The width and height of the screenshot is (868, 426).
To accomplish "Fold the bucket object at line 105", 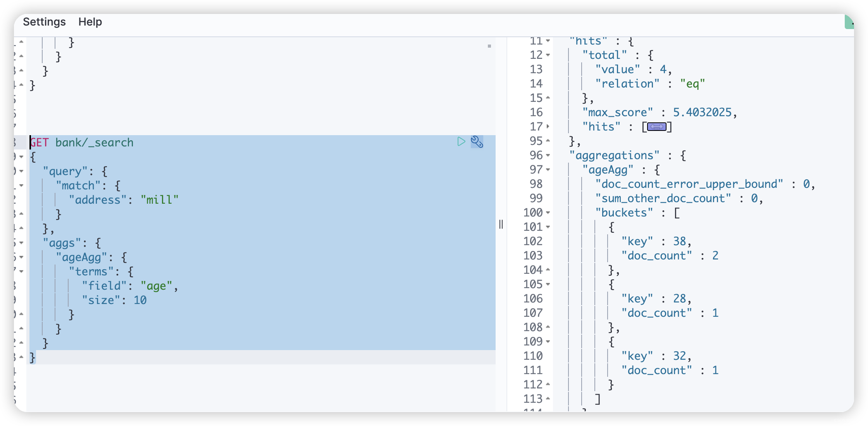I will click(x=548, y=284).
